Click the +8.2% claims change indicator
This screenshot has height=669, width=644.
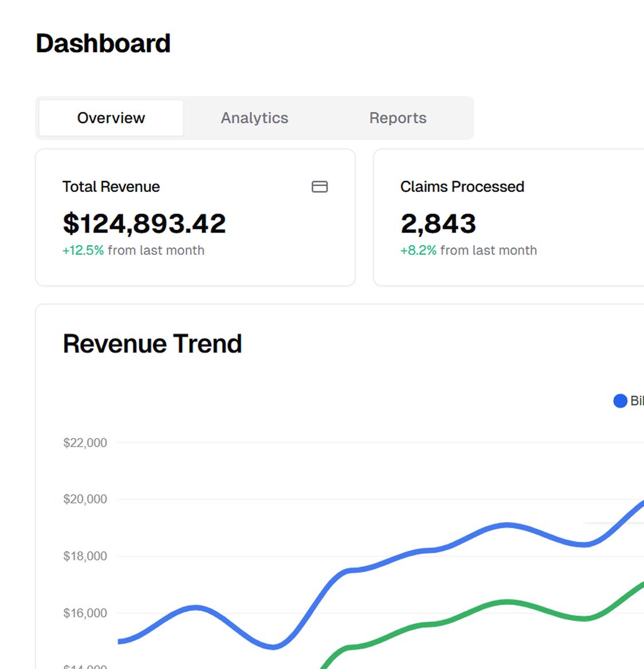418,250
